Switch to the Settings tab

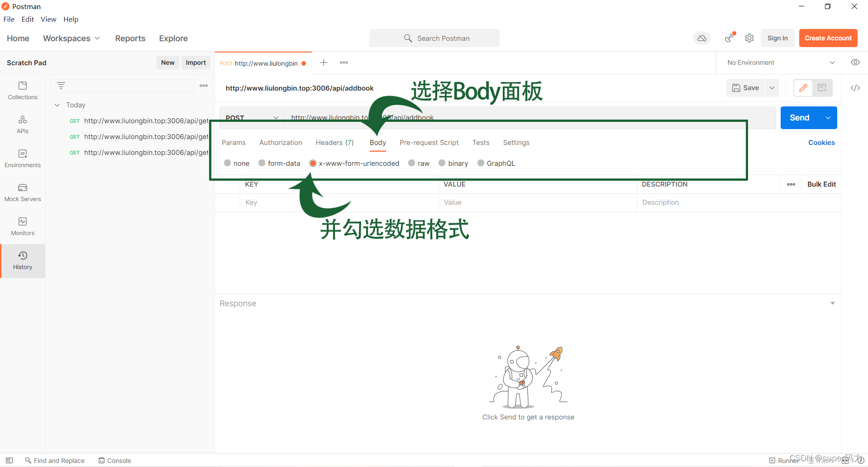[516, 143]
